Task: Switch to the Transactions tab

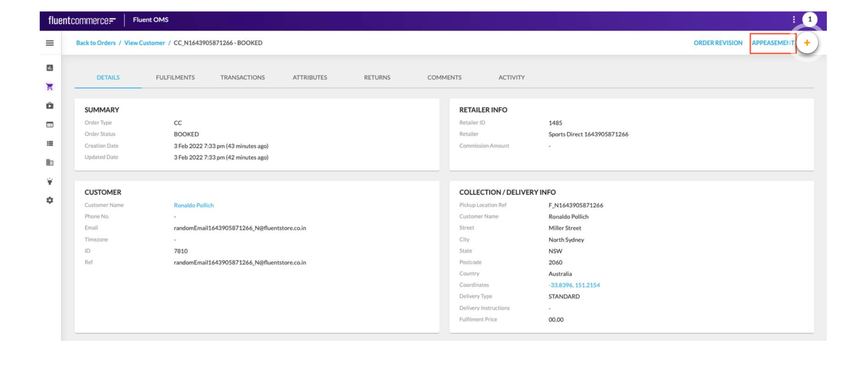Action: tap(242, 77)
